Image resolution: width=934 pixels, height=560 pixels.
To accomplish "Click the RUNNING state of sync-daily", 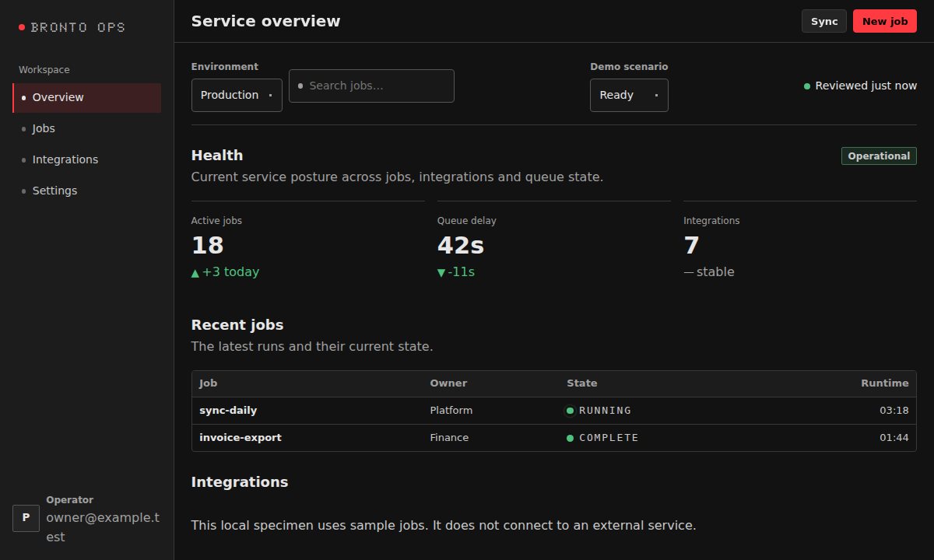I will pyautogui.click(x=599, y=411).
